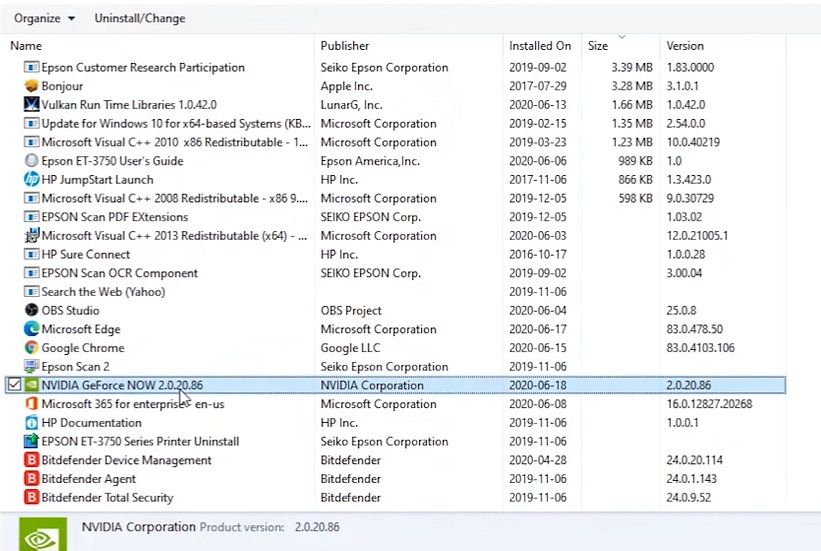Click version 25.0.8 cell
The height and width of the screenshot is (551, 821).
681,311
